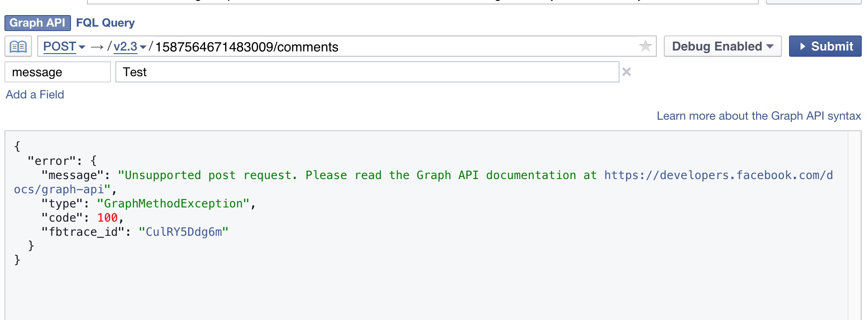Open the Debug Enabled dropdown
This screenshot has width=868, height=320.
pyautogui.click(x=722, y=47)
